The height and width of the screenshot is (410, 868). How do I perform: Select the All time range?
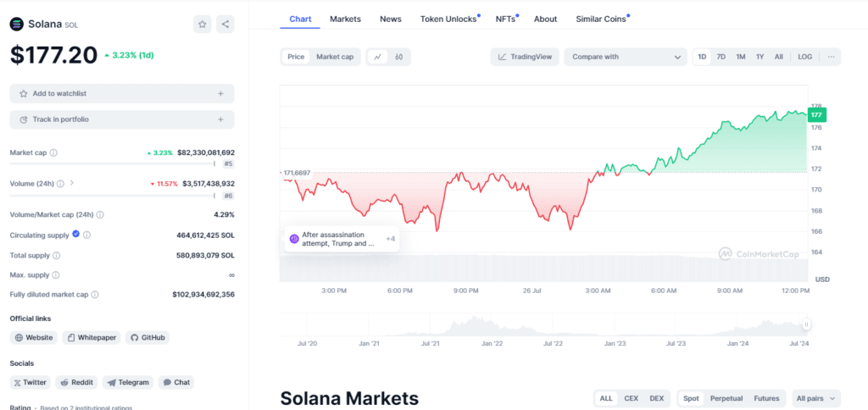pyautogui.click(x=778, y=57)
